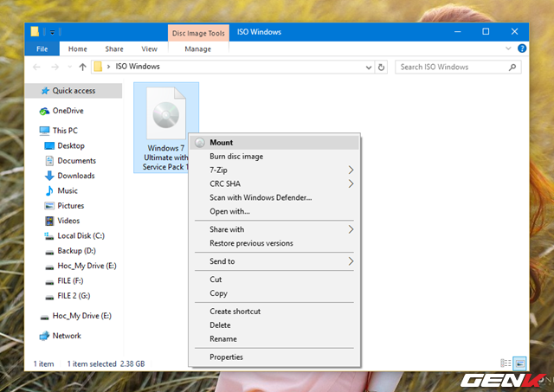Image resolution: width=554 pixels, height=392 pixels.
Task: Open the Share with submenu
Action: (274, 229)
